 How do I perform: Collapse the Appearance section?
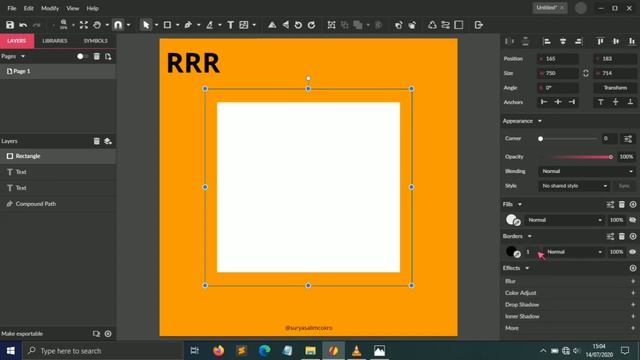[540, 121]
